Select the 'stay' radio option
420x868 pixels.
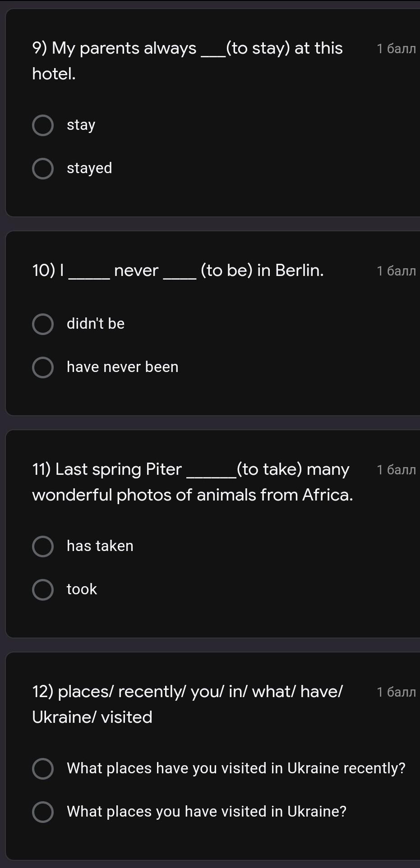43,125
